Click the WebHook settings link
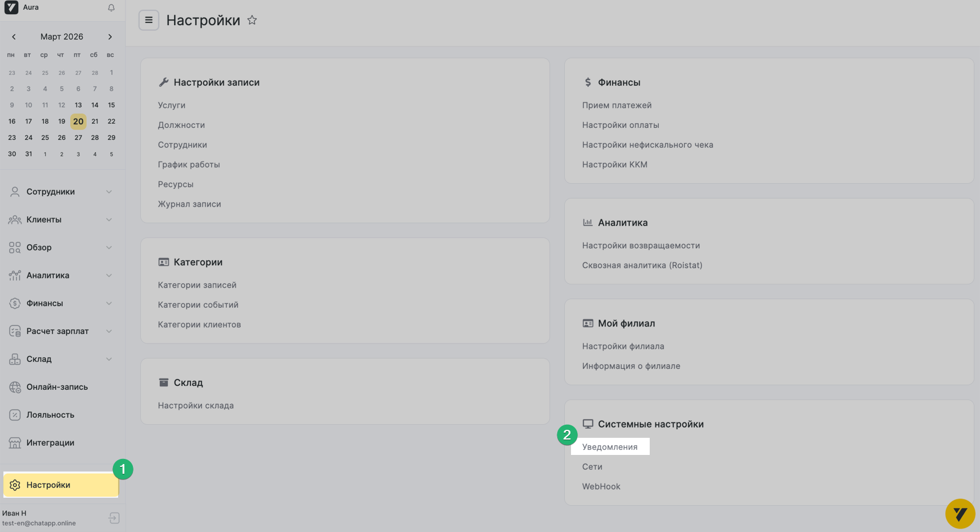 (601, 487)
